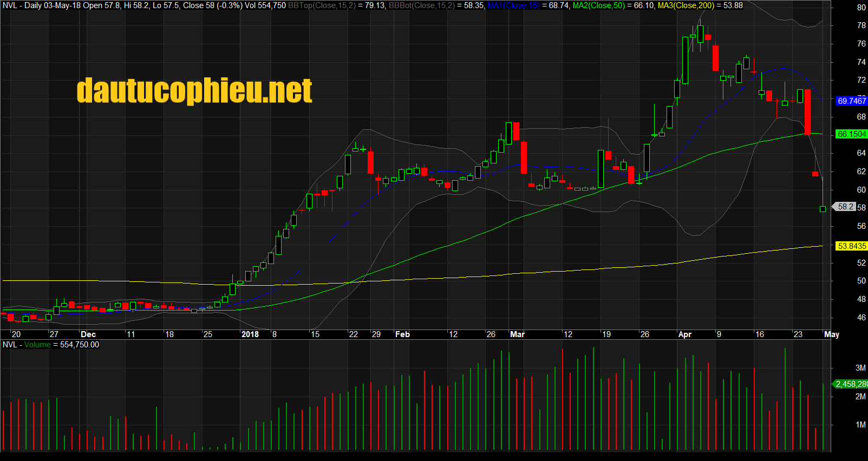Click the 58.2 last price marker

[845, 207]
